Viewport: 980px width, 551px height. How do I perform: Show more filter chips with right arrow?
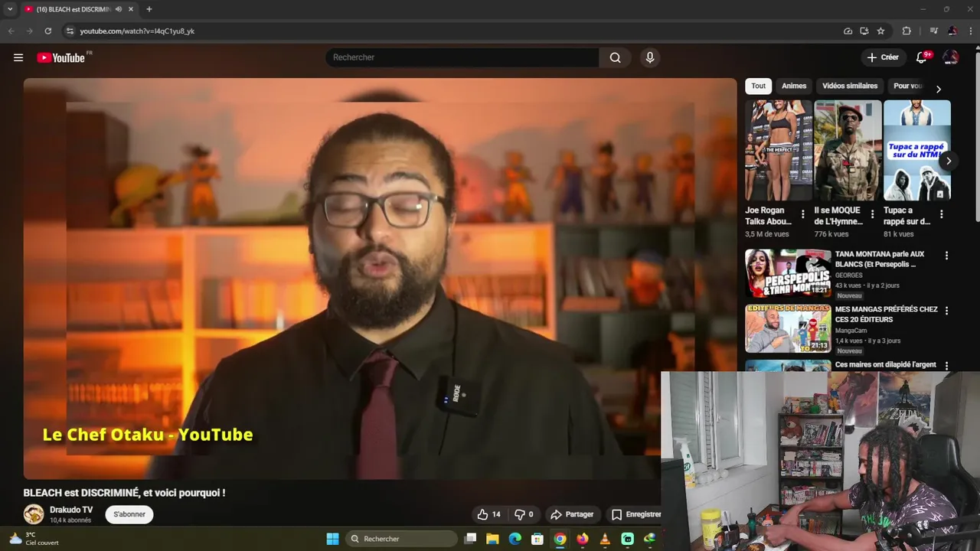pyautogui.click(x=939, y=89)
